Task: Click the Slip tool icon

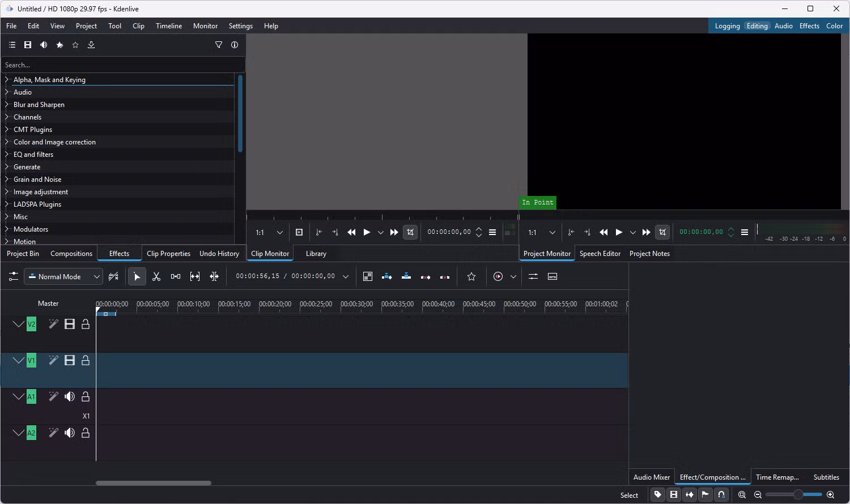Action: pos(195,276)
